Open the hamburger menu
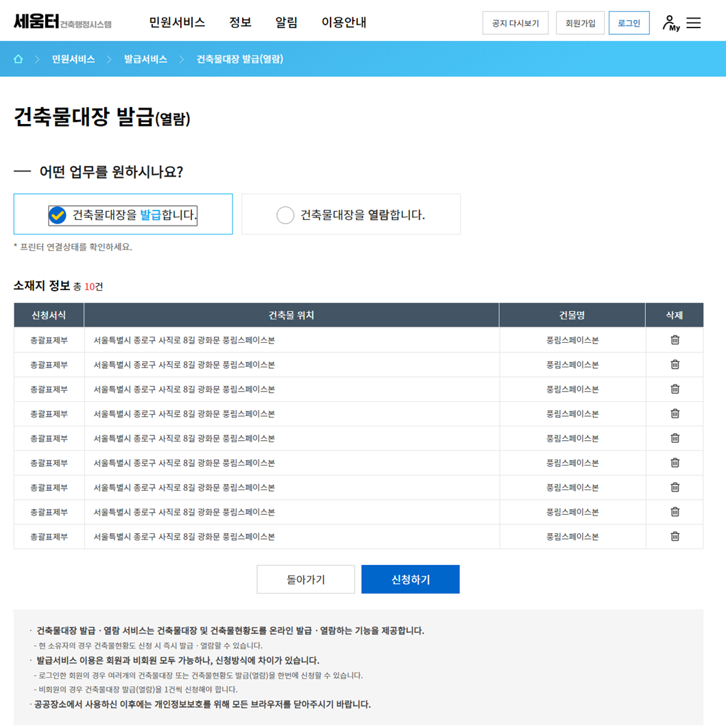Screen dimensions: 726x728 (x=694, y=22)
